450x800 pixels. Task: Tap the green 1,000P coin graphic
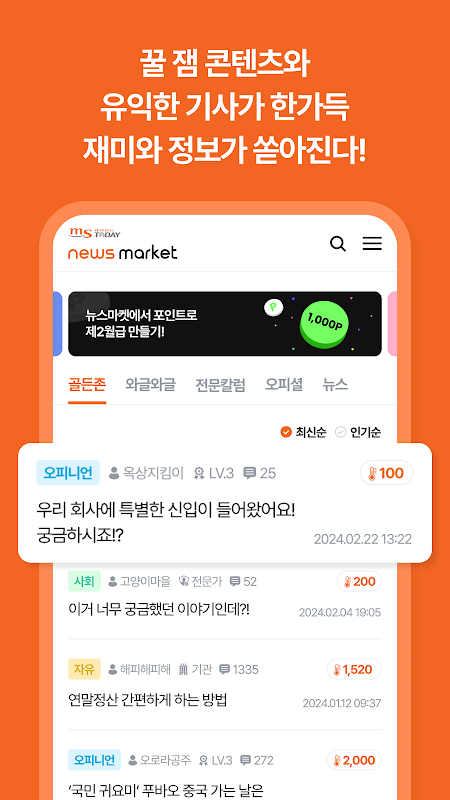325,323
